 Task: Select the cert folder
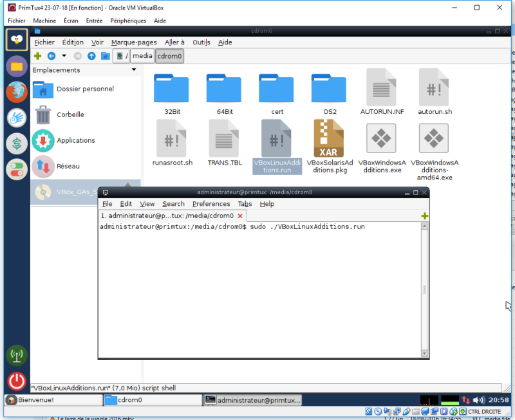point(277,94)
